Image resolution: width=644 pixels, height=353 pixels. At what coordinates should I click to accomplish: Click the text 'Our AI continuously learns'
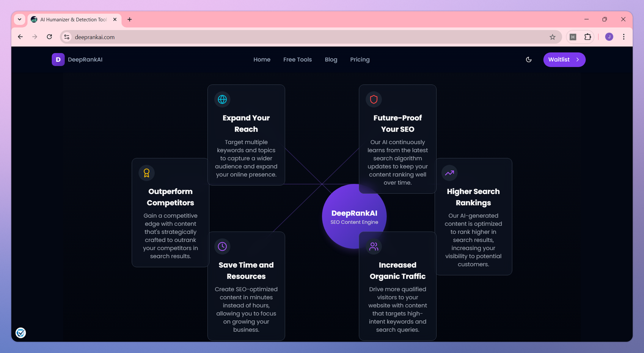tap(398, 146)
